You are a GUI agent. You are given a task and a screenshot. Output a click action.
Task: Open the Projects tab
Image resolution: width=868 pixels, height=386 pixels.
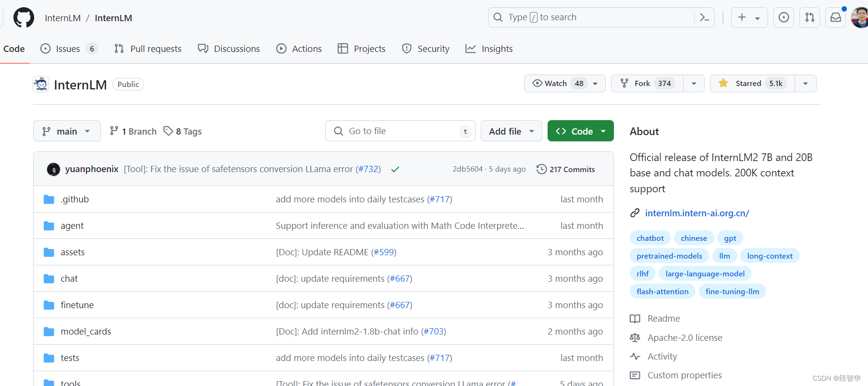click(361, 49)
